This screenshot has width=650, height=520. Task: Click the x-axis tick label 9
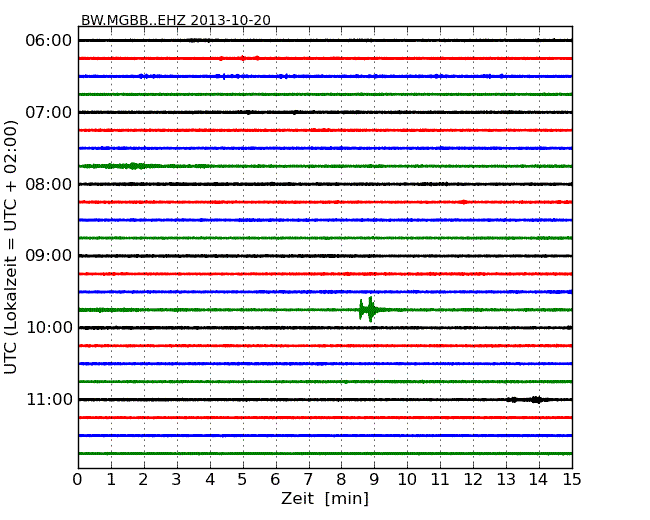[x=374, y=480]
